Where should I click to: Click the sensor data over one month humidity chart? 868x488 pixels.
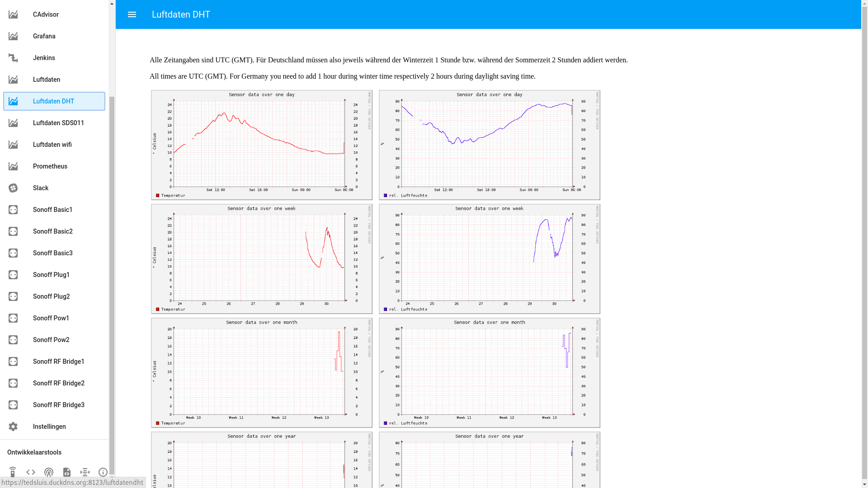coord(489,372)
